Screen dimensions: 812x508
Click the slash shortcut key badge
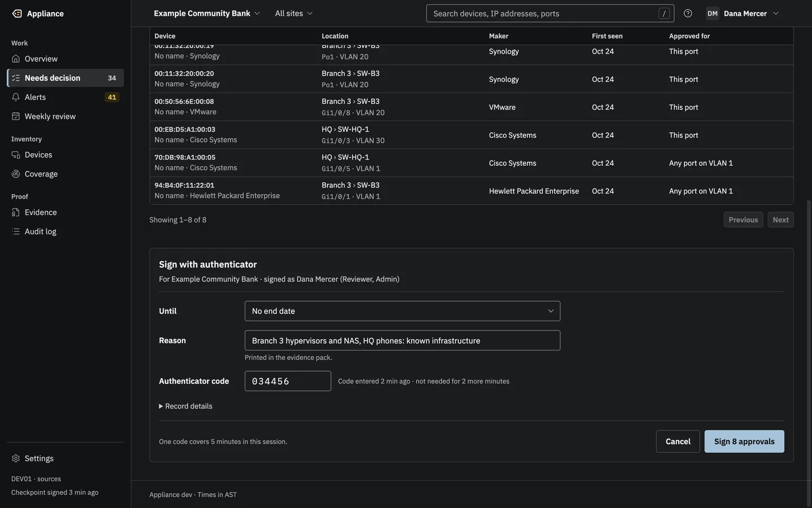pyautogui.click(x=664, y=14)
